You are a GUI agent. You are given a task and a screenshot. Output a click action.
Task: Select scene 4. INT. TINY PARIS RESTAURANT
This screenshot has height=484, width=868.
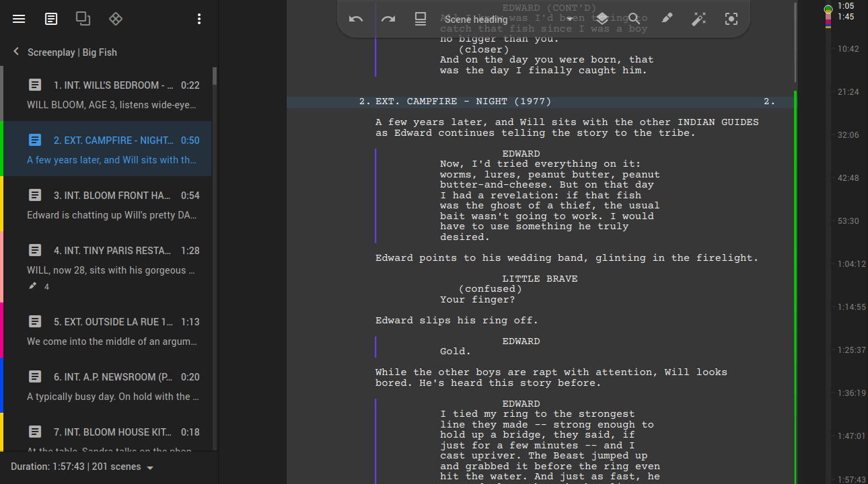click(x=107, y=267)
